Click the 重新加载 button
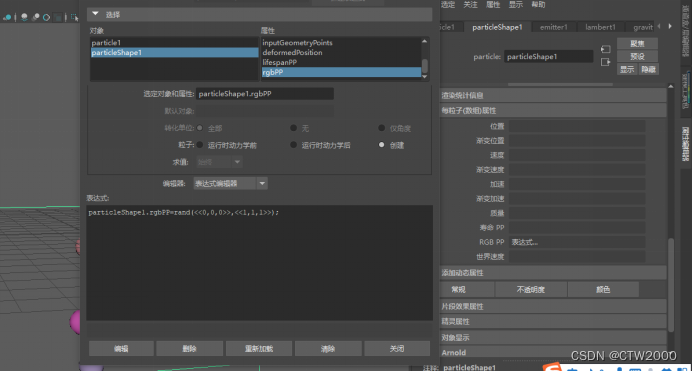693x371 pixels. (x=259, y=348)
